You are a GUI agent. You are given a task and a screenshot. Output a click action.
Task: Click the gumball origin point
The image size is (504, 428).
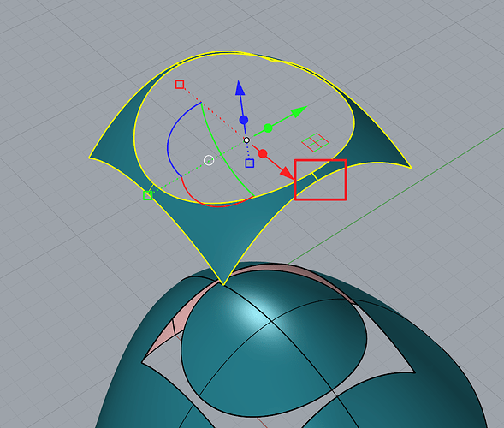(x=246, y=140)
